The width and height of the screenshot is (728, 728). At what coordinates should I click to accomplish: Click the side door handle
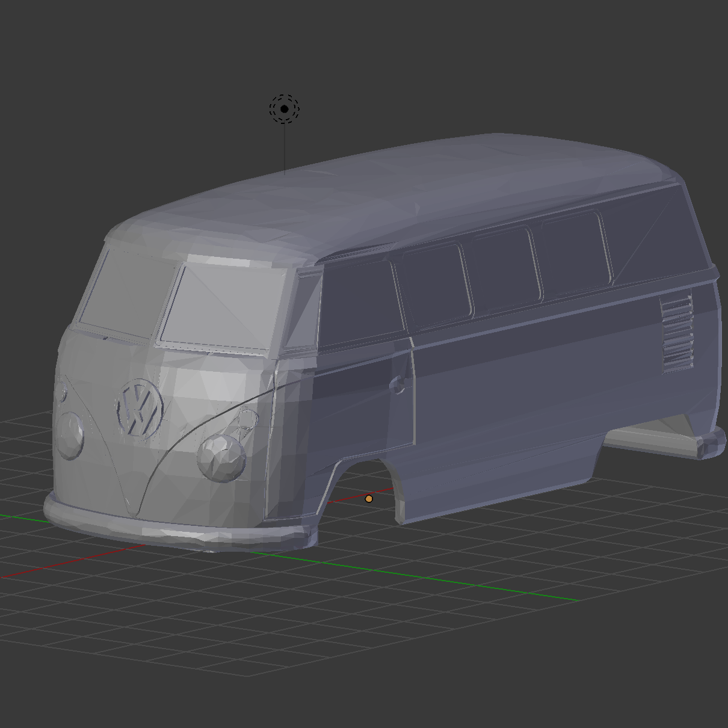(397, 384)
